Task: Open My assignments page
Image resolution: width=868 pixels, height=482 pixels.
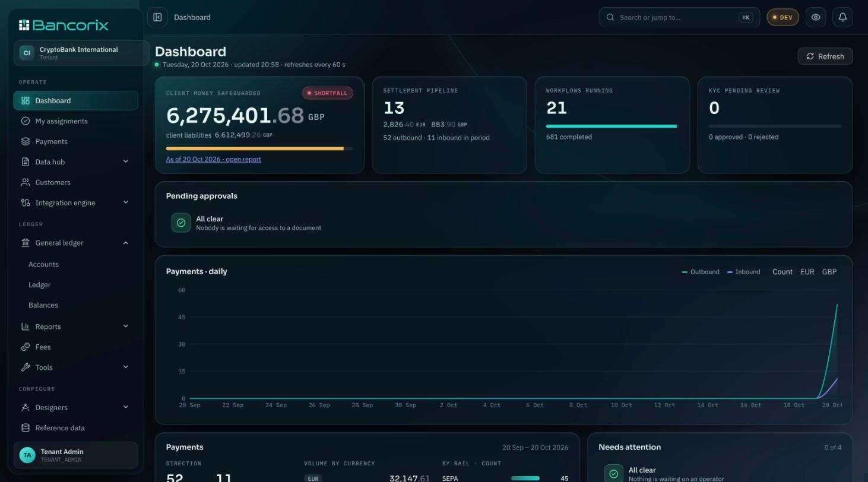Action: pyautogui.click(x=75, y=121)
